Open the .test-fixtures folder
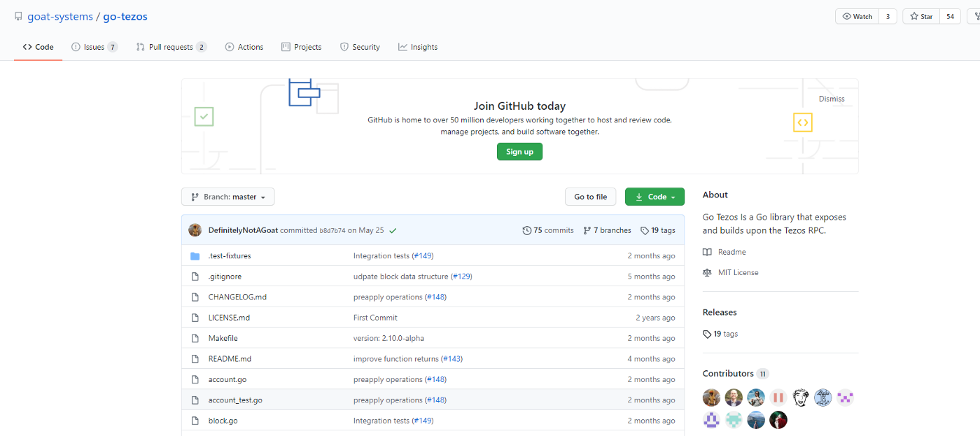 click(x=230, y=256)
